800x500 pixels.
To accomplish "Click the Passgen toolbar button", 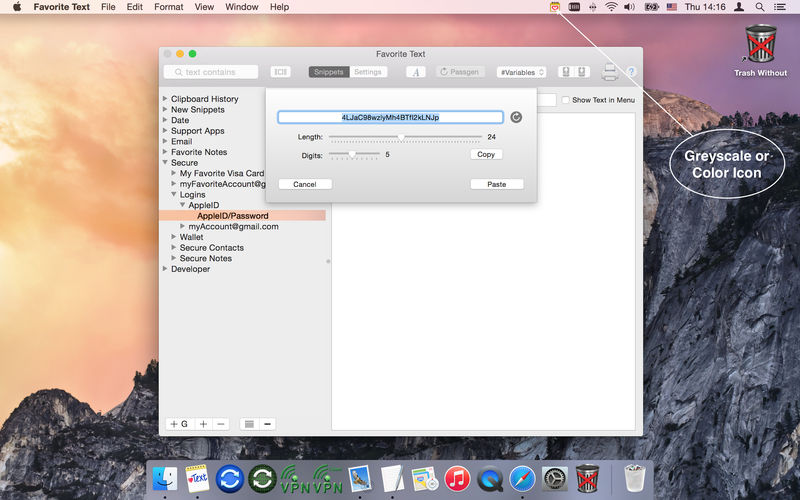I will [x=459, y=72].
